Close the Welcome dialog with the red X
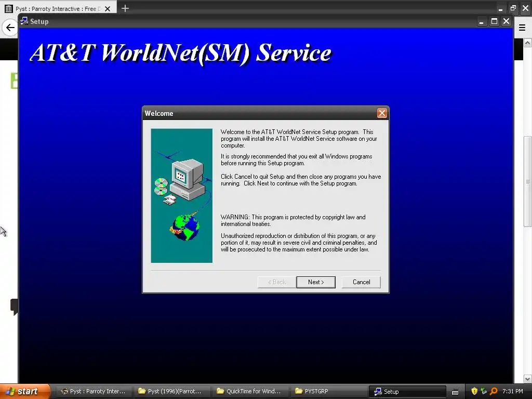The image size is (532, 399). pos(382,113)
